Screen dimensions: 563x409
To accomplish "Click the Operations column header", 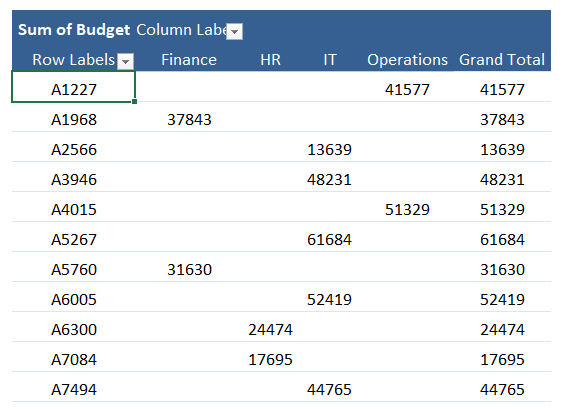I will point(407,60).
